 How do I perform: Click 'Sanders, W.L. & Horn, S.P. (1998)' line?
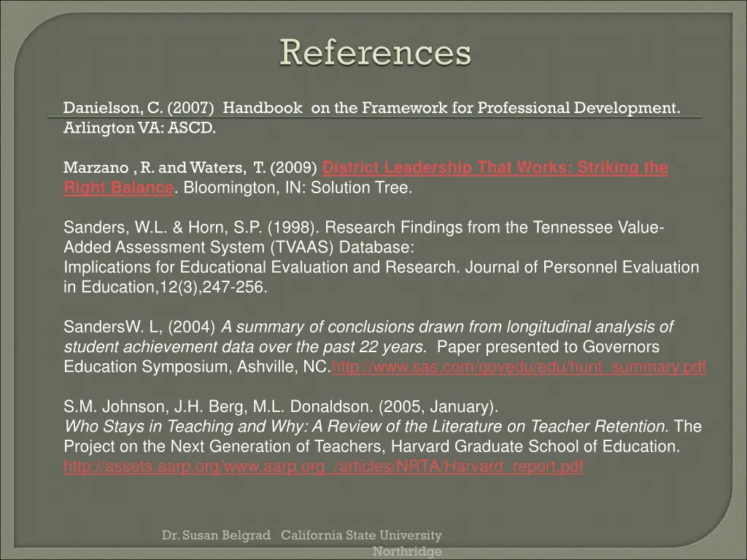[363, 227]
